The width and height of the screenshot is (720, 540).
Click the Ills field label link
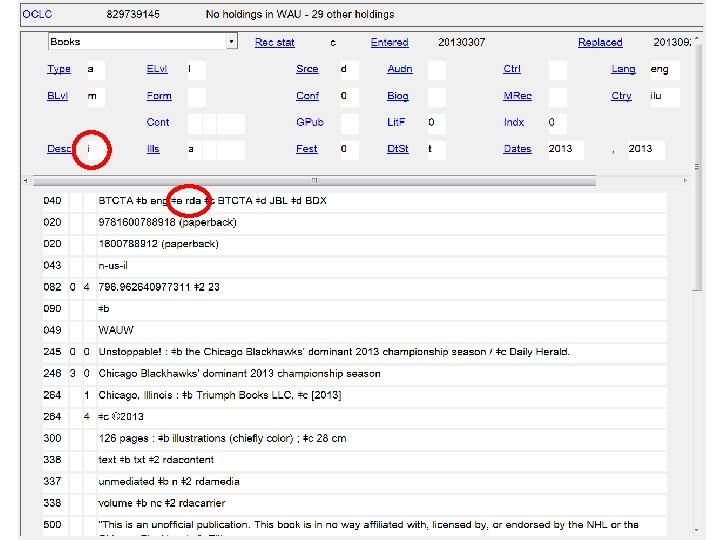point(153,149)
